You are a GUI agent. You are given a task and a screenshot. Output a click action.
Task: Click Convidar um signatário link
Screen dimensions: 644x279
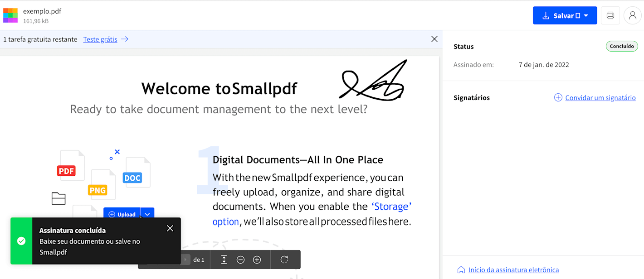tap(600, 98)
